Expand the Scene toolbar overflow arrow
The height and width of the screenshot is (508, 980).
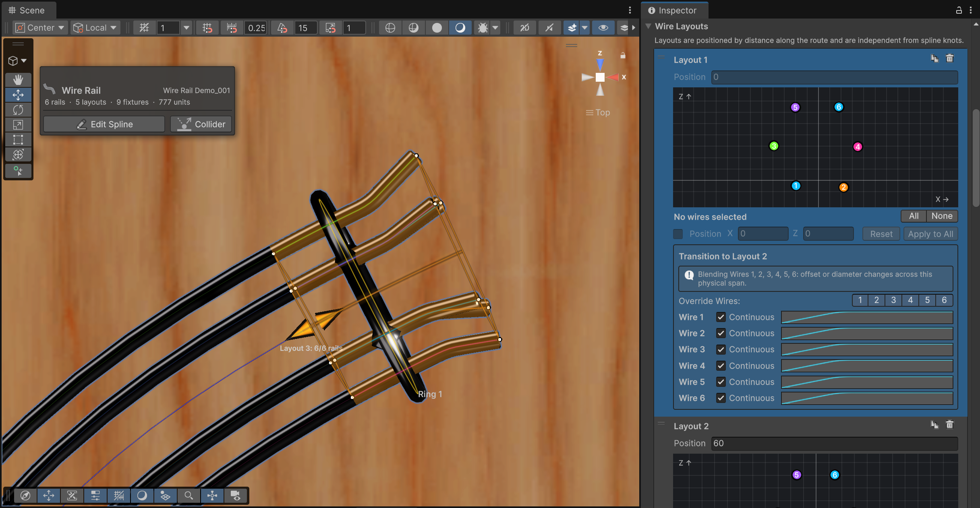click(x=634, y=28)
